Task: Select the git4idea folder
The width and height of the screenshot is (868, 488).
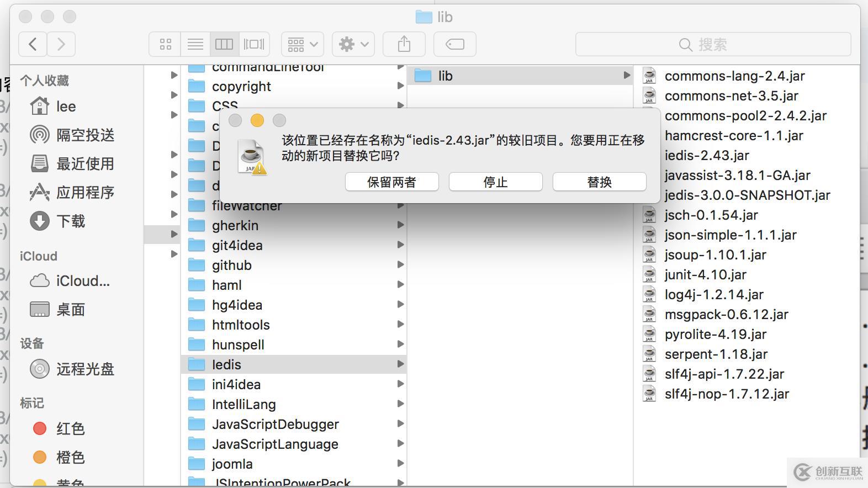Action: click(294, 246)
